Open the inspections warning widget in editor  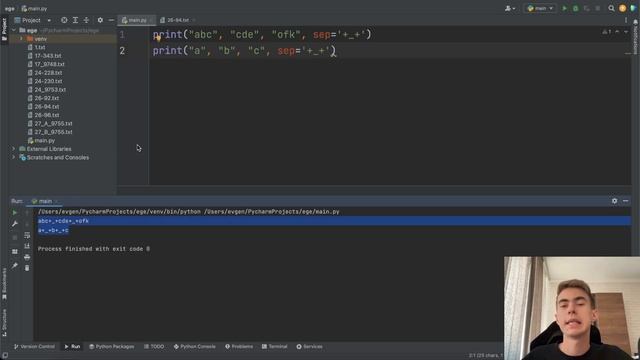(607, 32)
